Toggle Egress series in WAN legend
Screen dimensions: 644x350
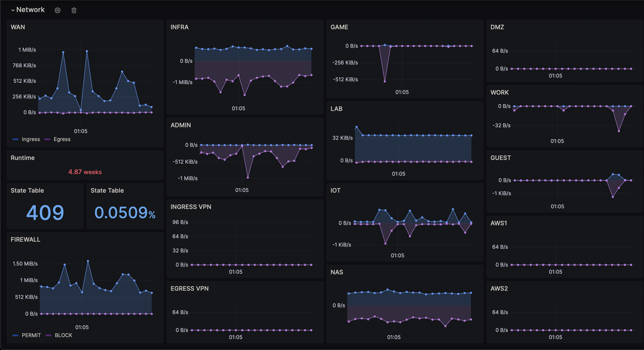click(x=62, y=139)
